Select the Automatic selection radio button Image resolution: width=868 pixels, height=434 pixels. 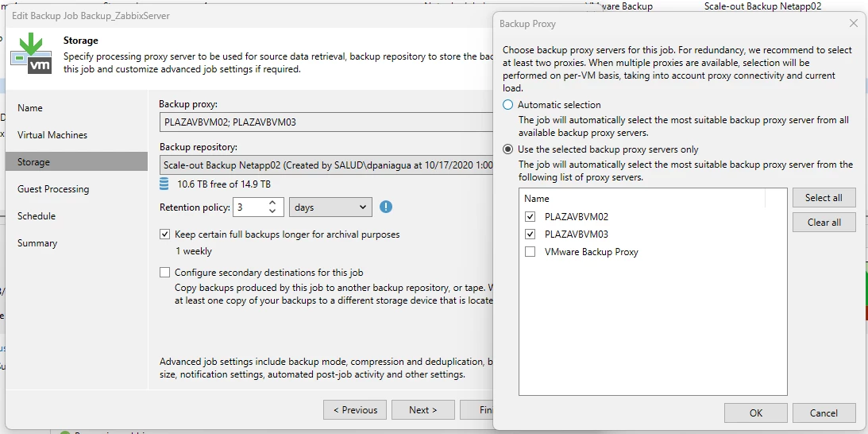507,105
